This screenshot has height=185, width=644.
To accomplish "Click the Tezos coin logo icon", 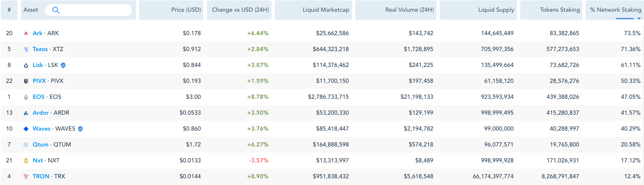I will 26,49.
